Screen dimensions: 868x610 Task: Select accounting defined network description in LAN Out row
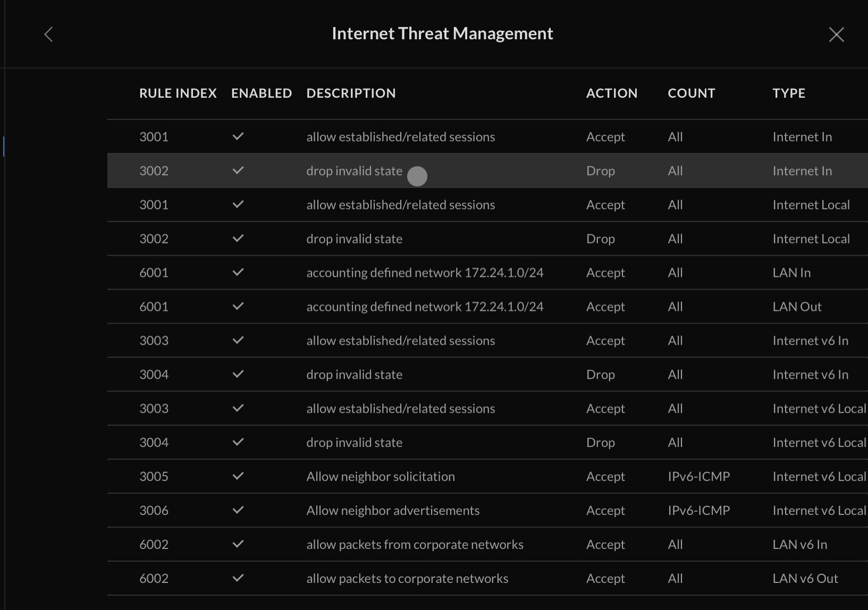425,307
